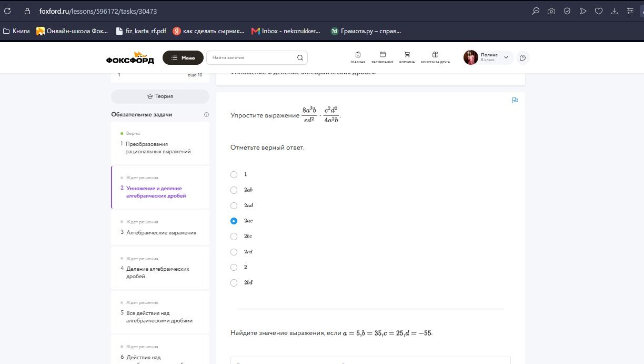Open the fiz_karta_rf.pdf bookmark
The height and width of the screenshot is (364, 644).
(x=141, y=31)
